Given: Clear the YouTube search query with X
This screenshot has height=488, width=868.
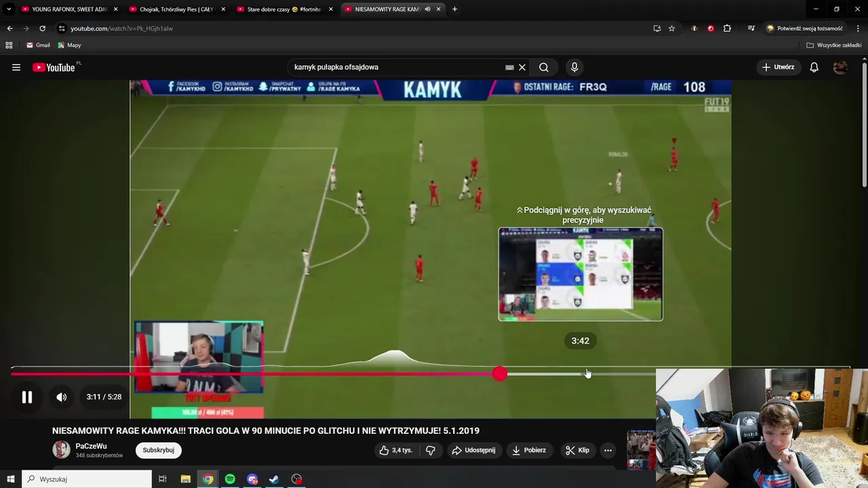Looking at the screenshot, I should (x=522, y=67).
